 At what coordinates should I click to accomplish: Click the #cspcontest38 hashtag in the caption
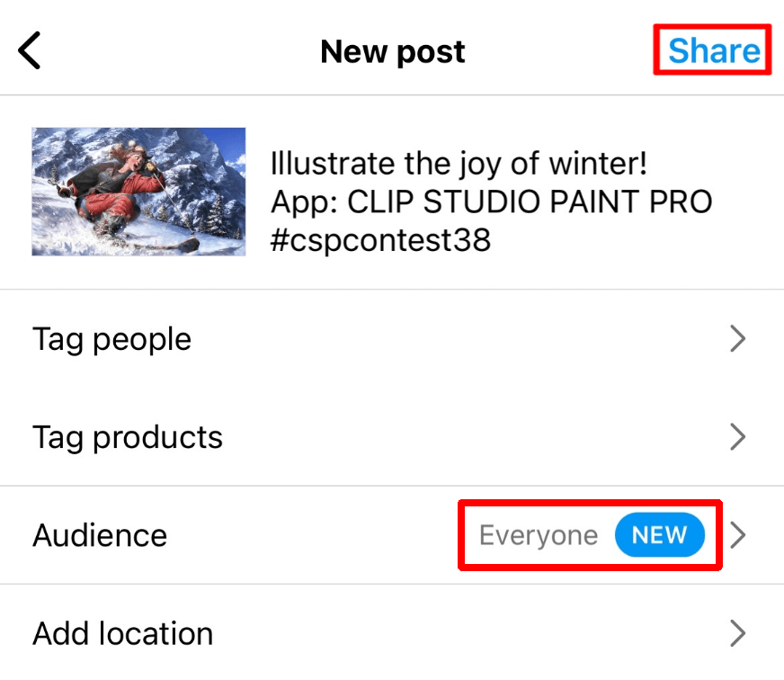point(380,240)
